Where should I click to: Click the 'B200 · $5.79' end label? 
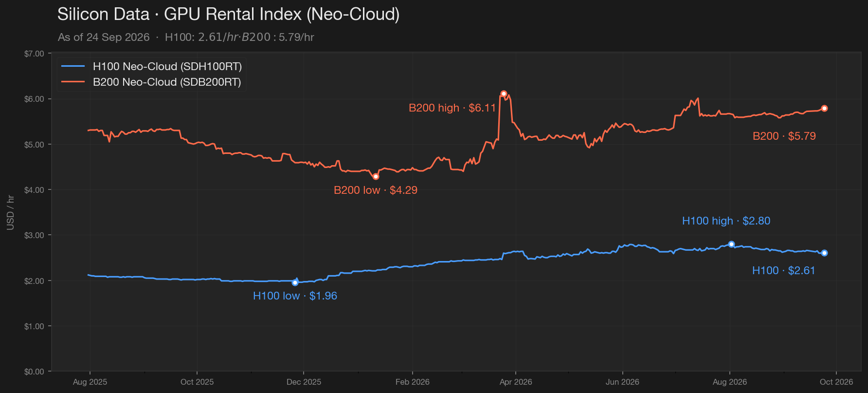[x=784, y=136]
